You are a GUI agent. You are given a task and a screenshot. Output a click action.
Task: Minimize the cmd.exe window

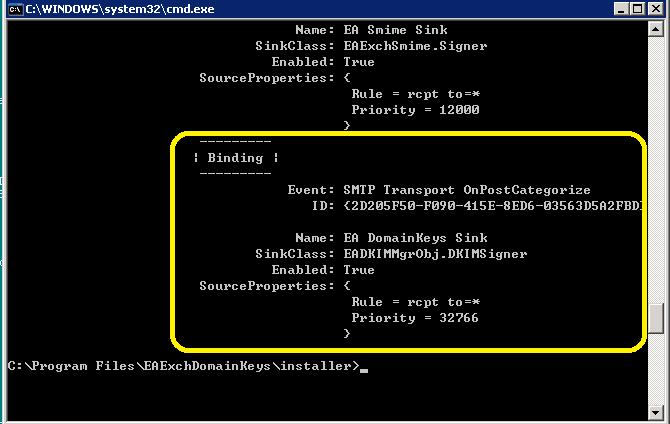(x=621, y=9)
